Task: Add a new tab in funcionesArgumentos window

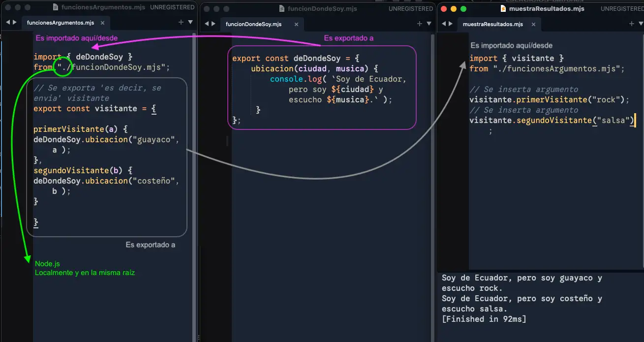Action: (181, 23)
